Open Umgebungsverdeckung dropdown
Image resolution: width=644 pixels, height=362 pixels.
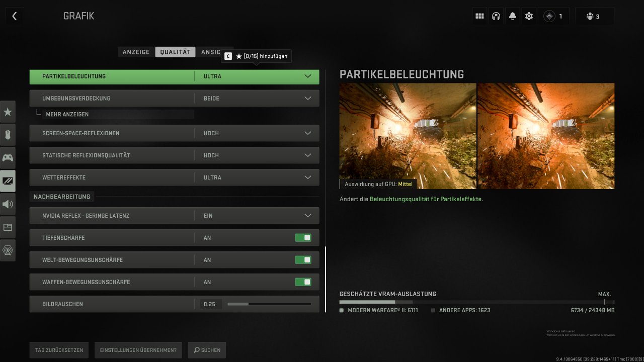click(x=174, y=99)
